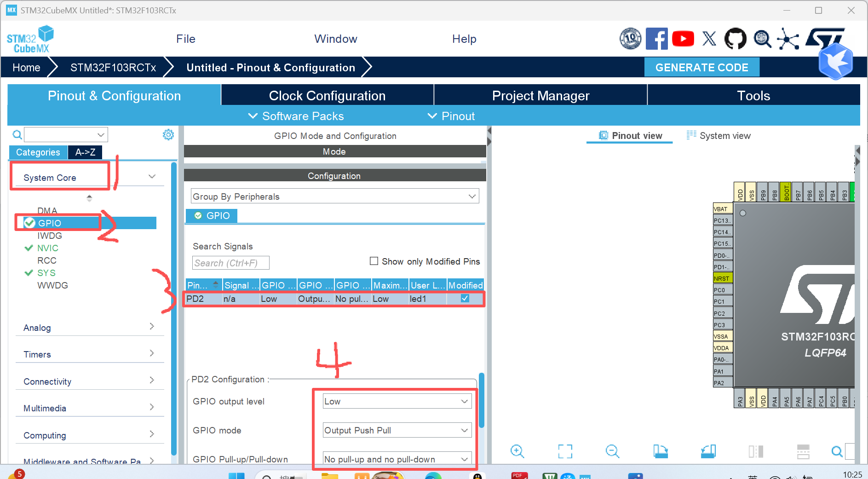Open the globe magnifier community icon

tap(762, 39)
